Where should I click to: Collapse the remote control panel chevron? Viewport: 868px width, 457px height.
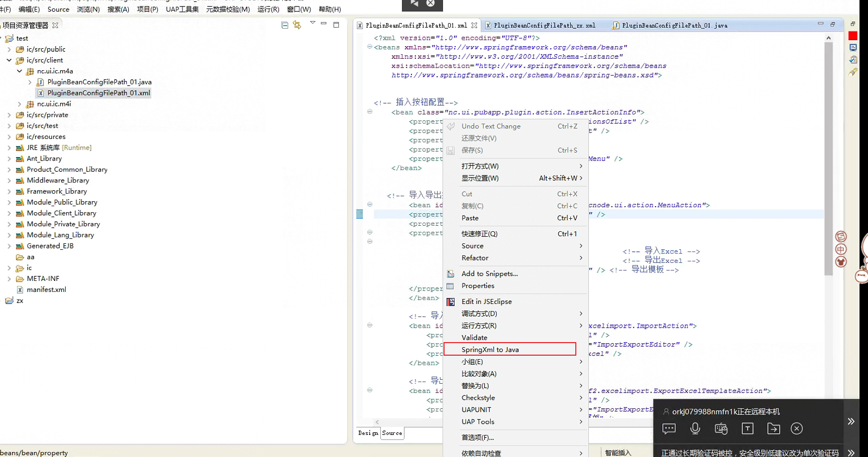(851, 421)
